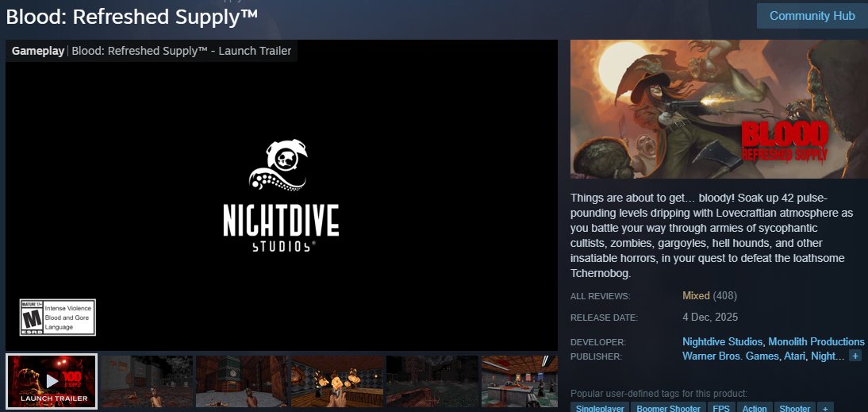This screenshot has width=868, height=412.
Task: Click the Nightdive Studios developer link
Action: tap(723, 341)
